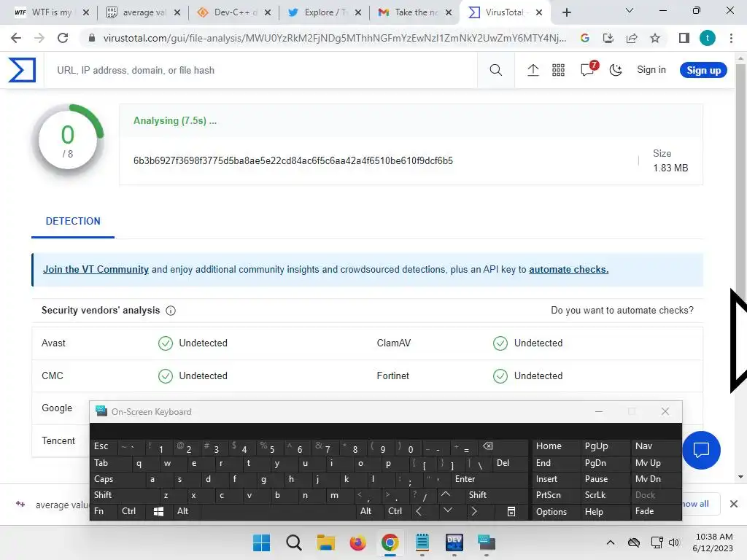Open File Explorer from the taskbar

[x=326, y=542]
